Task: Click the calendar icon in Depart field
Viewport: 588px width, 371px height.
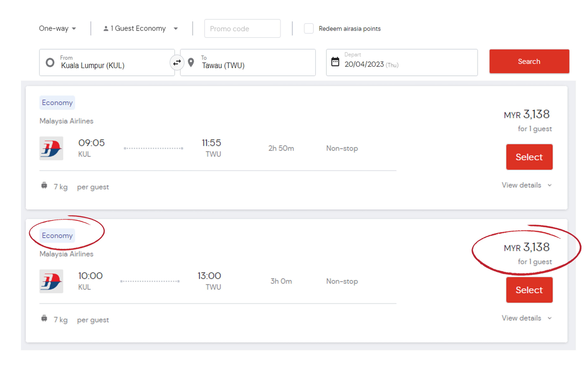Action: tap(335, 61)
